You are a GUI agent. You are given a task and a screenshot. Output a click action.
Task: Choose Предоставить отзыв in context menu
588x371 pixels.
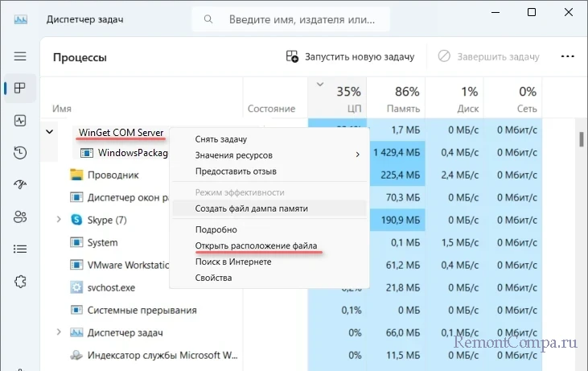(269, 171)
